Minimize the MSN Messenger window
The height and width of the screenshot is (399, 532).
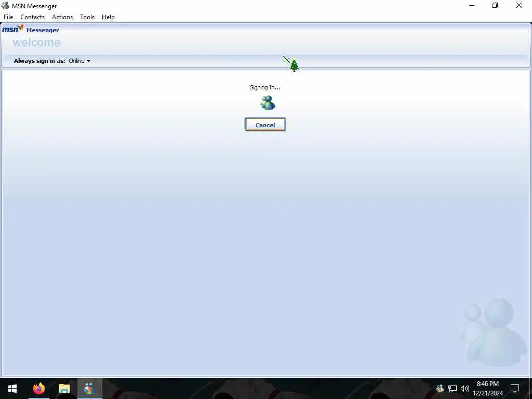point(472,5)
